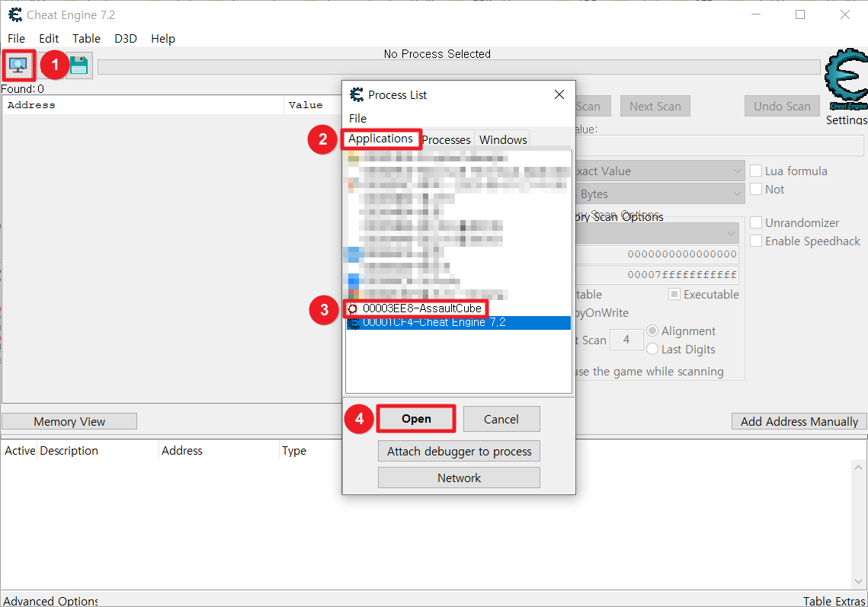This screenshot has width=868, height=607.
Task: Open Table Extras
Action: (834, 601)
